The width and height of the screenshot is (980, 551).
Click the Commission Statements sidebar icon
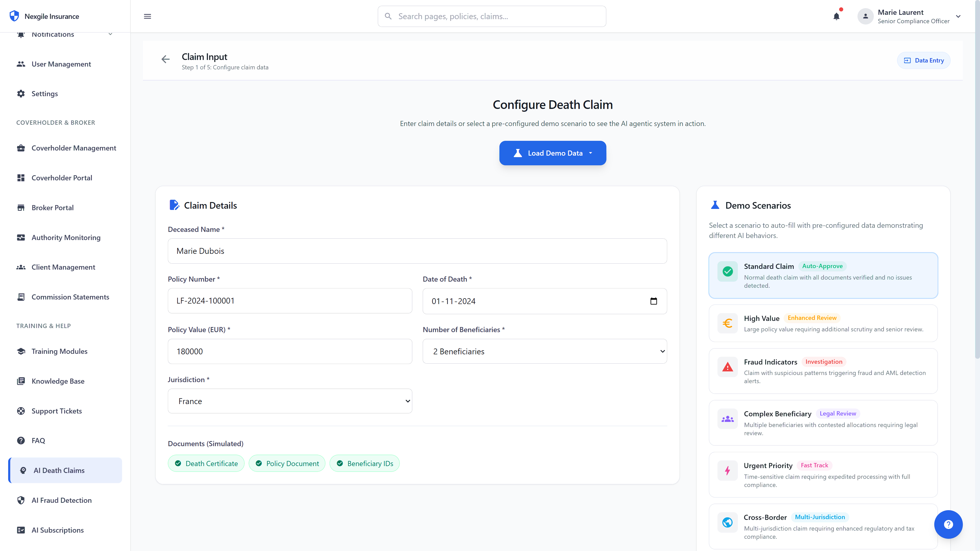[x=21, y=297]
